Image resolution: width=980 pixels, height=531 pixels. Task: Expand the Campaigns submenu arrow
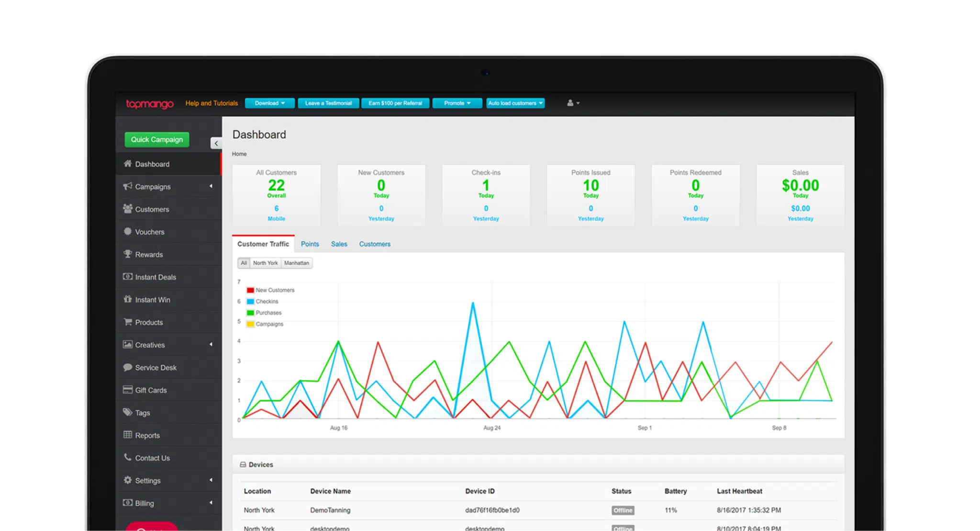(x=211, y=186)
